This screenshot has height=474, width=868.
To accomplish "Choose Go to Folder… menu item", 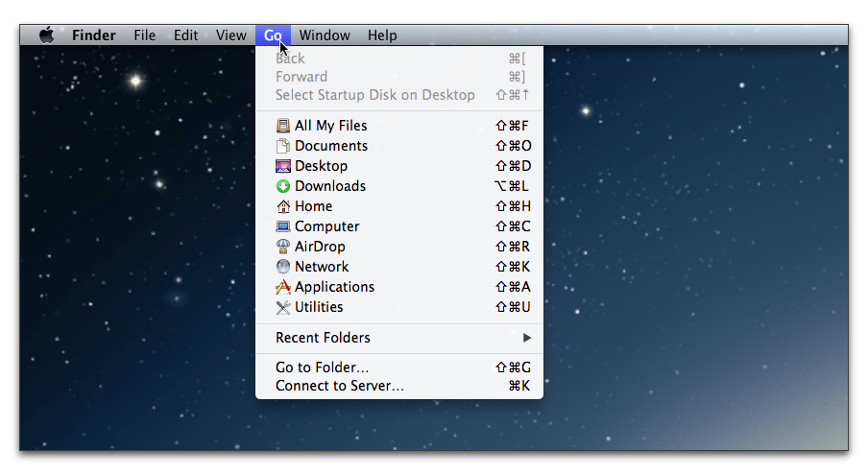I will click(322, 367).
